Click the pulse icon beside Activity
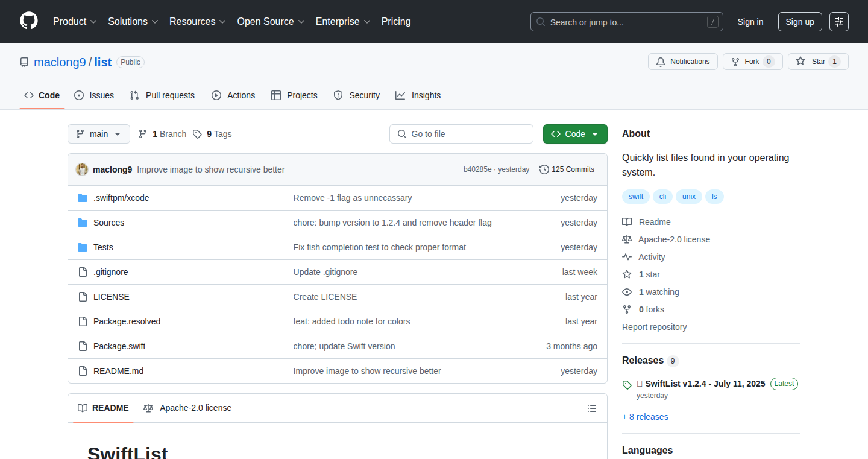This screenshot has height=459, width=868. tap(627, 257)
